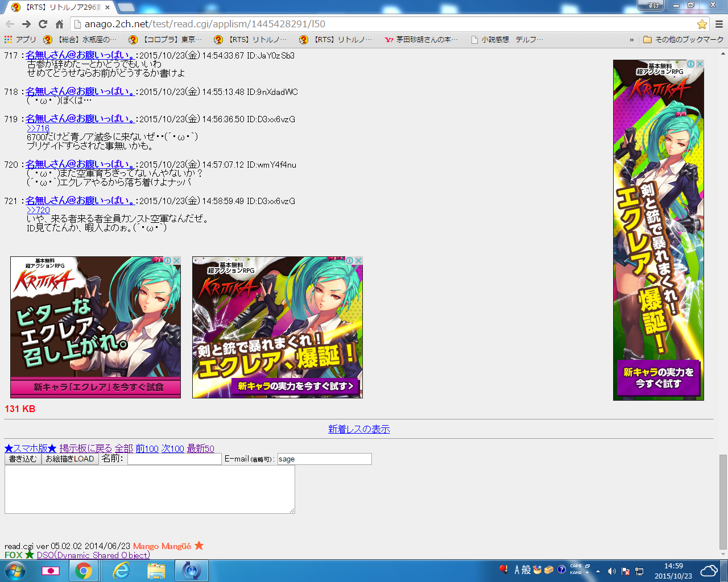Image resolution: width=728 pixels, height=582 pixels.
Task: Open the その他のブックマーク folder
Action: point(683,39)
